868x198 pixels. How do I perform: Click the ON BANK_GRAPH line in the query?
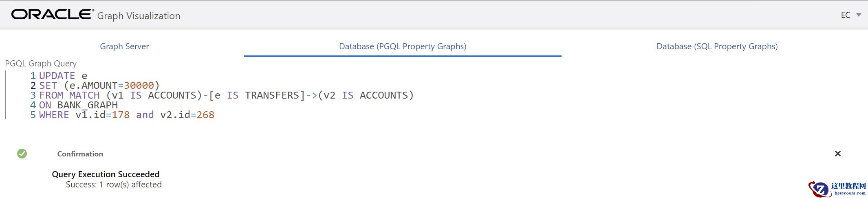(78, 105)
